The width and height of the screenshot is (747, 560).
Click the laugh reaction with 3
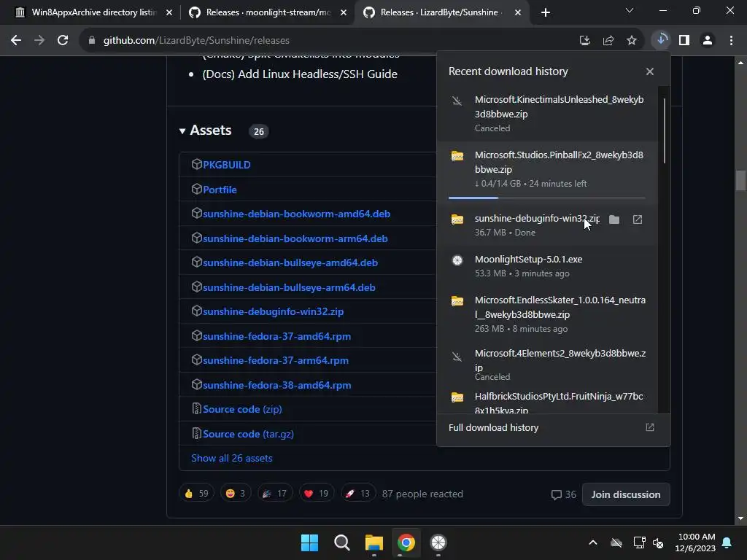(236, 494)
